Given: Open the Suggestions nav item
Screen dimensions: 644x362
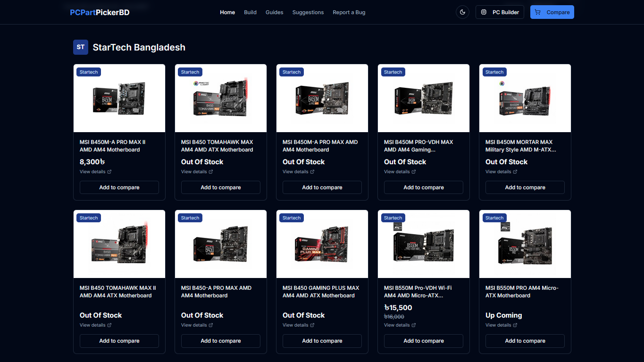Looking at the screenshot, I should [308, 12].
